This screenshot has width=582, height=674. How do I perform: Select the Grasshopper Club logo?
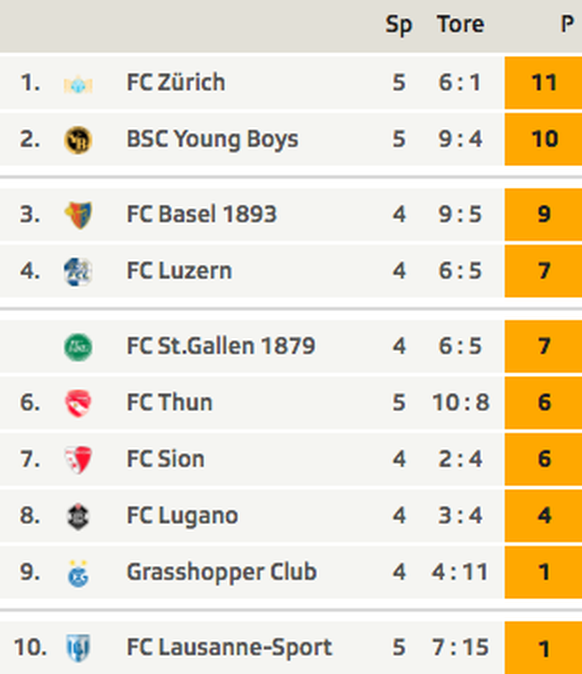coord(78,573)
